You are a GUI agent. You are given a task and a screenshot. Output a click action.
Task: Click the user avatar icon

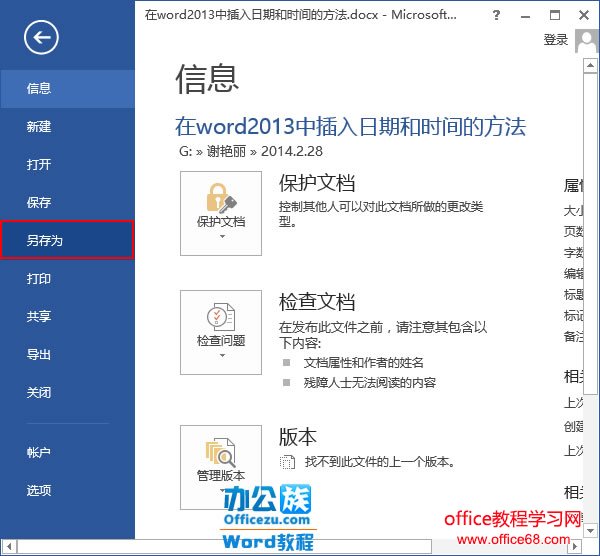tap(585, 41)
